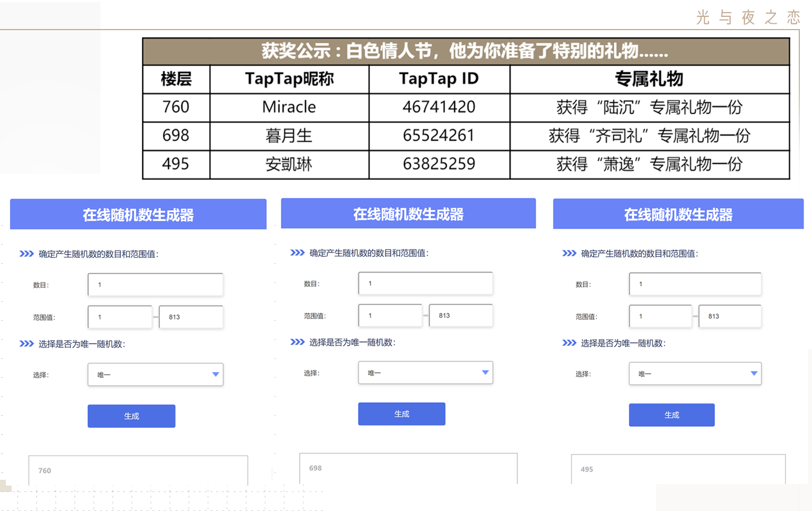Click the 495 floor cell in the winners table

point(176,164)
